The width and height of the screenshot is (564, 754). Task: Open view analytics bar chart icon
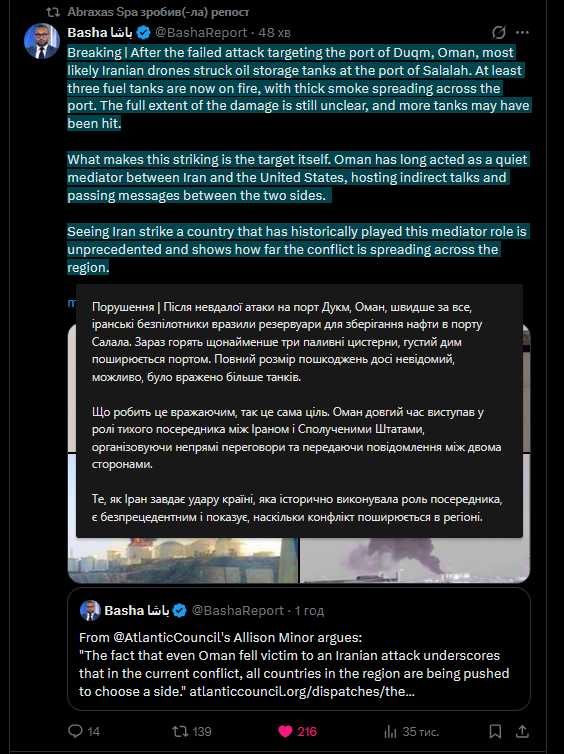[x=390, y=731]
